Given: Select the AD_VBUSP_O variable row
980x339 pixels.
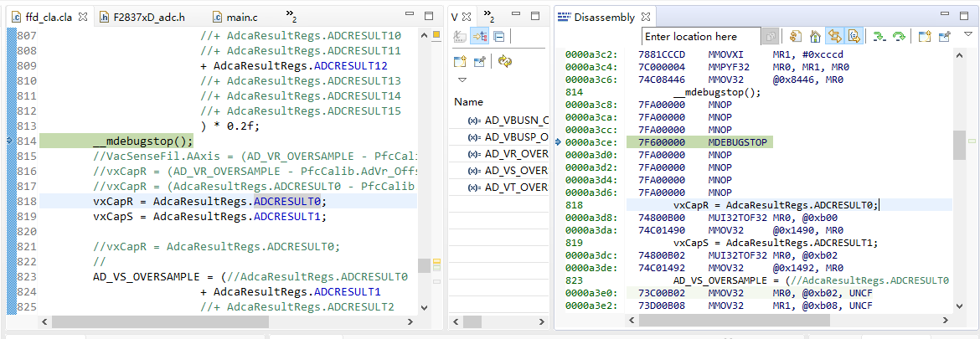Looking at the screenshot, I should point(498,136).
